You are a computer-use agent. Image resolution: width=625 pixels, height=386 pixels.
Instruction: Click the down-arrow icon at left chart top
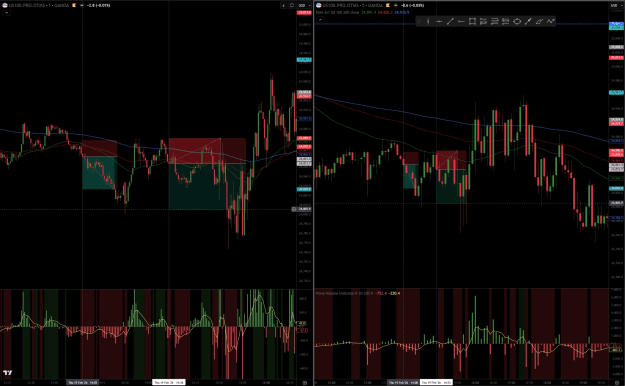pos(283,5)
